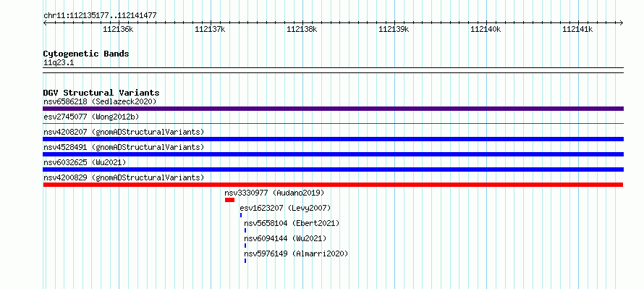Click the nsv6094144 (Wu2021) label
Viewport: 644px width, 289px height.
pyautogui.click(x=285, y=238)
